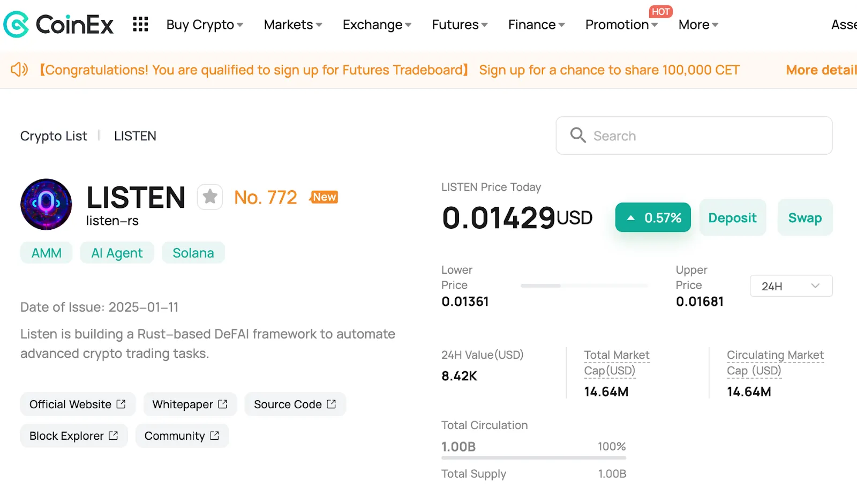Click the HOT badge above Promotion
This screenshot has height=504, width=857.
661,11
